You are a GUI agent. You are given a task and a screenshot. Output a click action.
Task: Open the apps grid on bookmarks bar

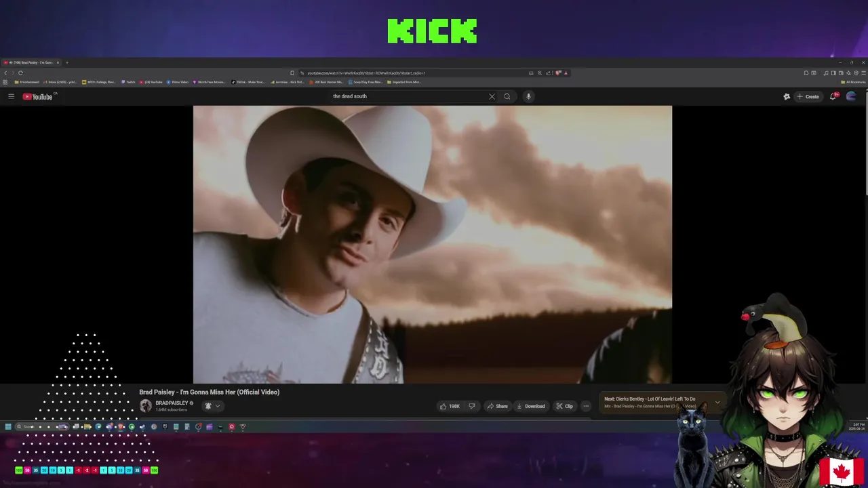pos(5,82)
